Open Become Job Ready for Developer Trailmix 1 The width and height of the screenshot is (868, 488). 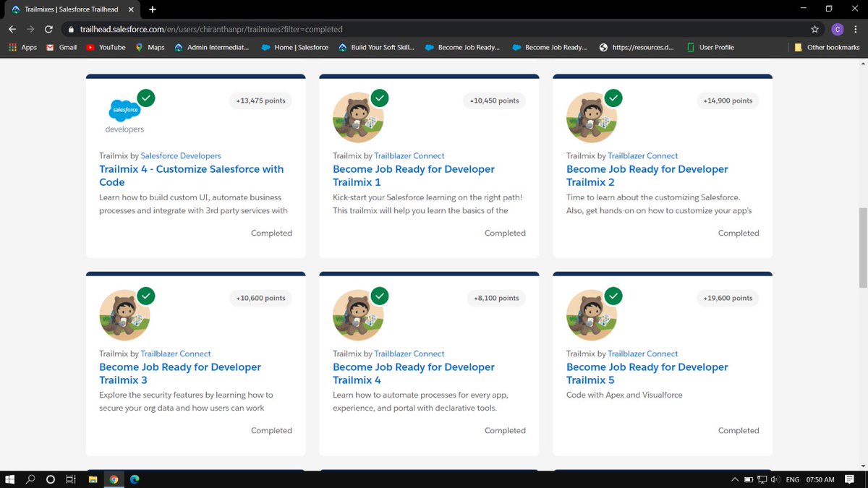414,176
